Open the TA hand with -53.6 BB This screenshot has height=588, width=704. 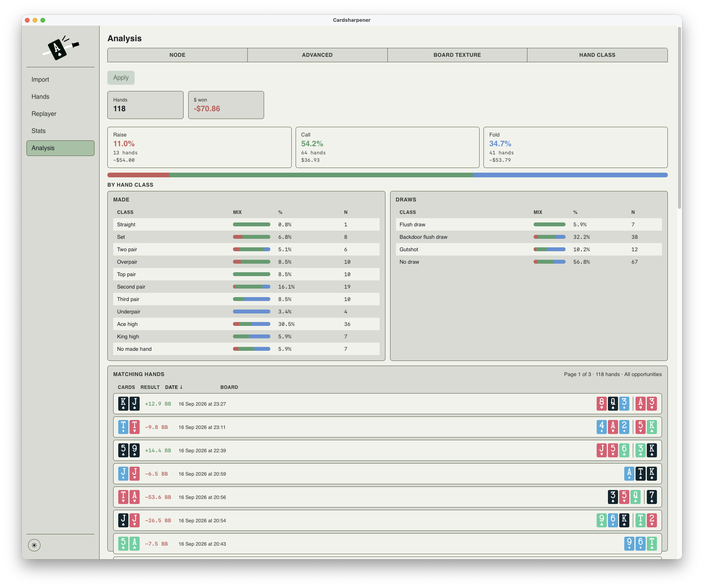click(387, 497)
